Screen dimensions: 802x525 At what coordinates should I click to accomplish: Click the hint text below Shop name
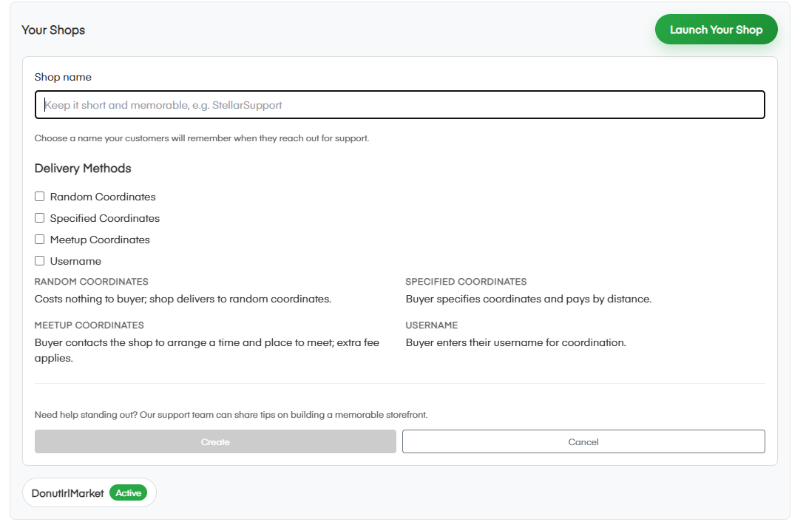tap(201, 138)
